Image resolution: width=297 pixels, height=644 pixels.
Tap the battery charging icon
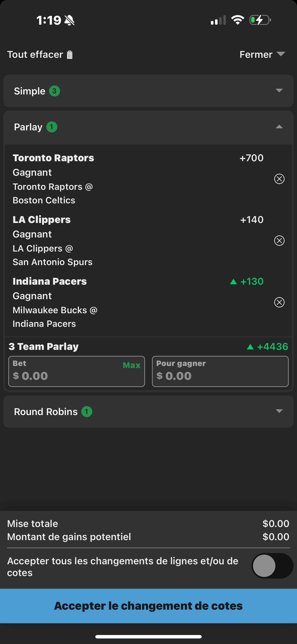coord(260,20)
